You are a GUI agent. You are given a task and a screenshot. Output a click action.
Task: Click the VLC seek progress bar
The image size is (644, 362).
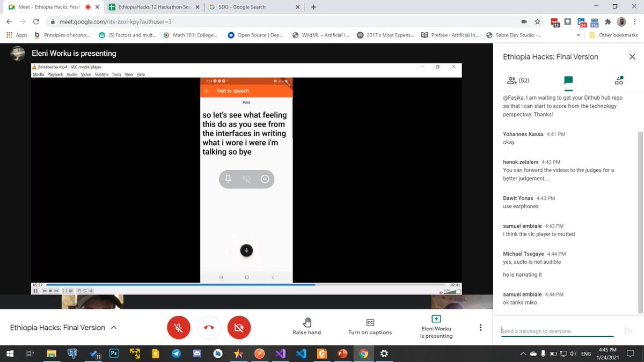(246, 285)
